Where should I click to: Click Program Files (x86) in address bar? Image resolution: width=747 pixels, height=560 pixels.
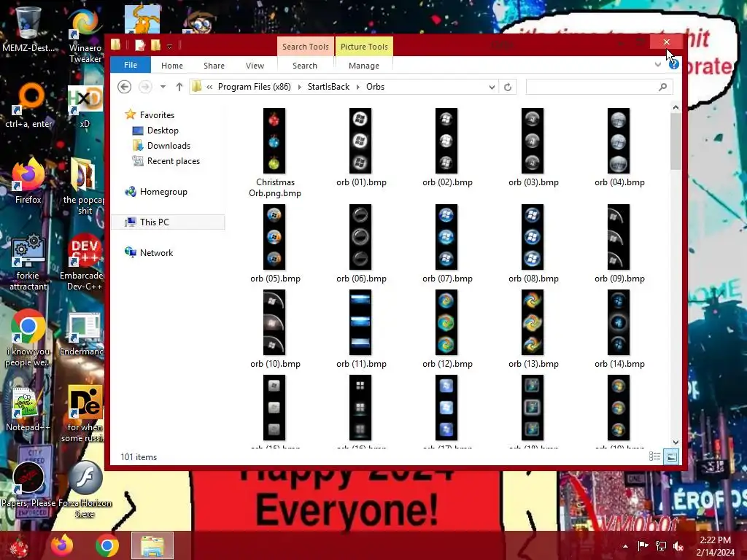coord(255,87)
